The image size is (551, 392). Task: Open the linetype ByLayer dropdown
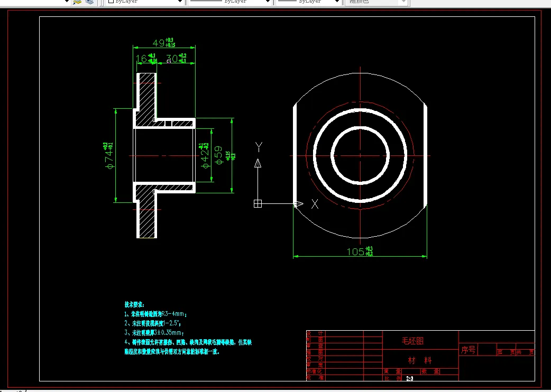point(230,2)
